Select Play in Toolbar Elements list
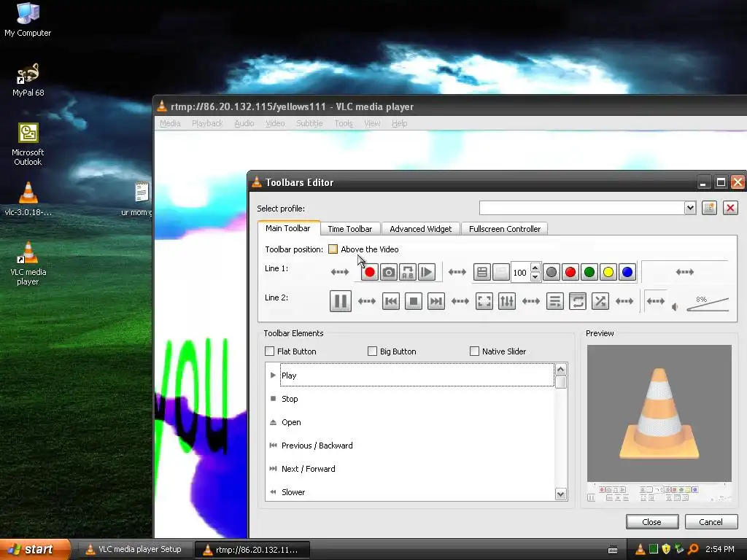The height and width of the screenshot is (560, 747). pyautogui.click(x=410, y=376)
